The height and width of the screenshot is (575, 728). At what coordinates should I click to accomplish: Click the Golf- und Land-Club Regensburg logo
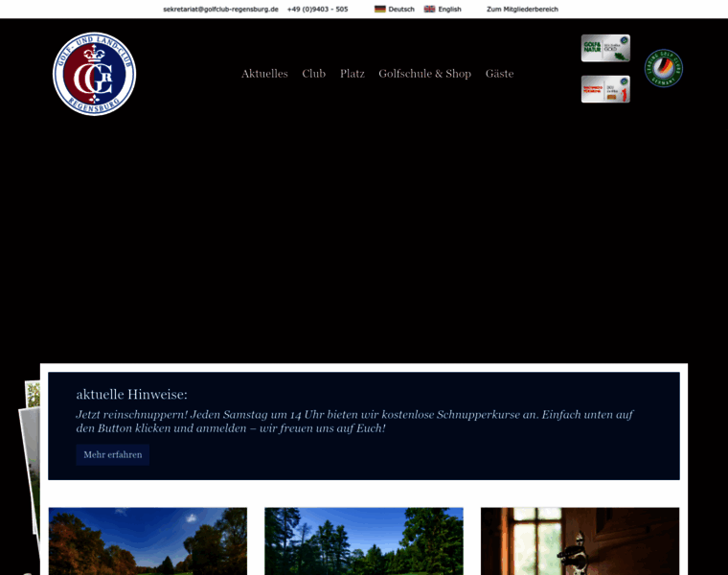(x=94, y=74)
